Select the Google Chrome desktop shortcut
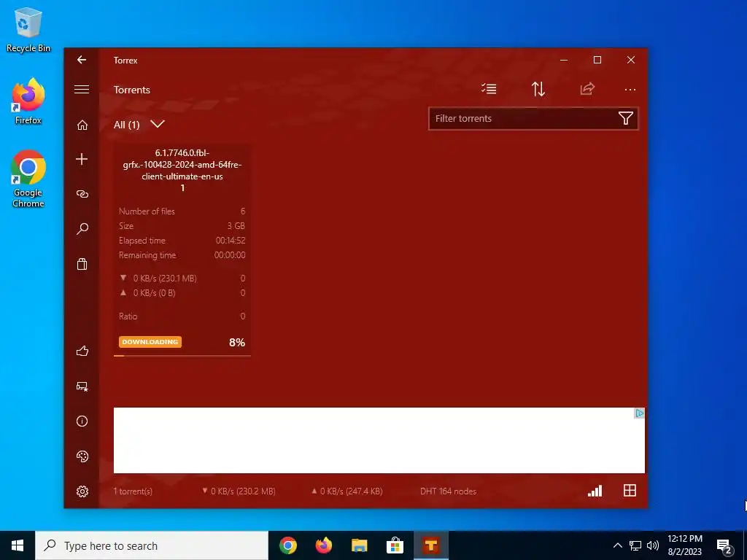The height and width of the screenshot is (560, 747). coord(28,179)
